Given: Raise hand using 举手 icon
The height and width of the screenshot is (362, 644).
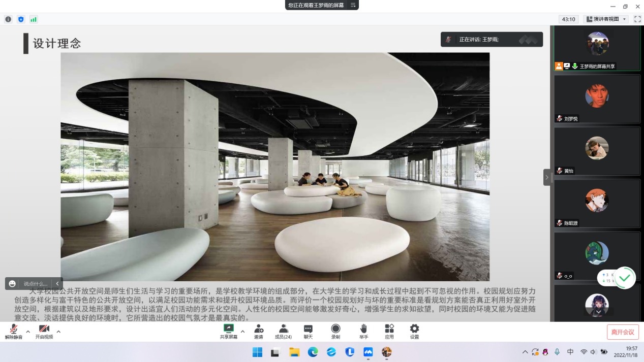Looking at the screenshot, I should (x=363, y=332).
